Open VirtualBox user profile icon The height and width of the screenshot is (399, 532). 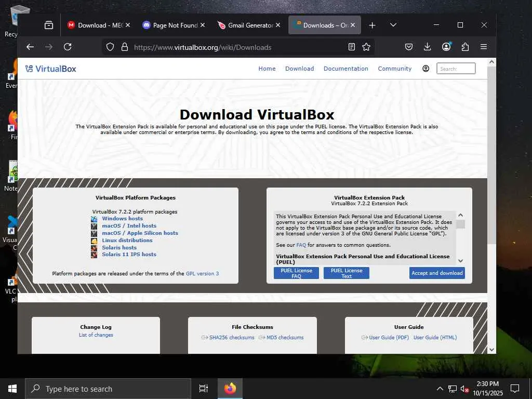(426, 69)
